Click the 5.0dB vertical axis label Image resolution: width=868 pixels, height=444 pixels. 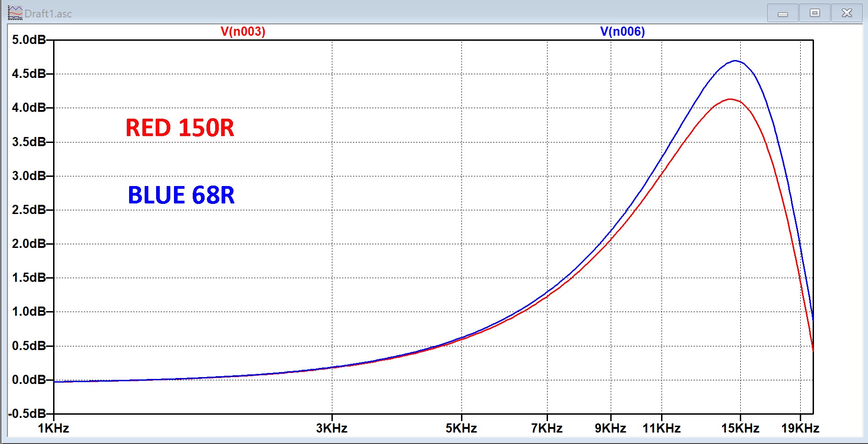[29, 40]
